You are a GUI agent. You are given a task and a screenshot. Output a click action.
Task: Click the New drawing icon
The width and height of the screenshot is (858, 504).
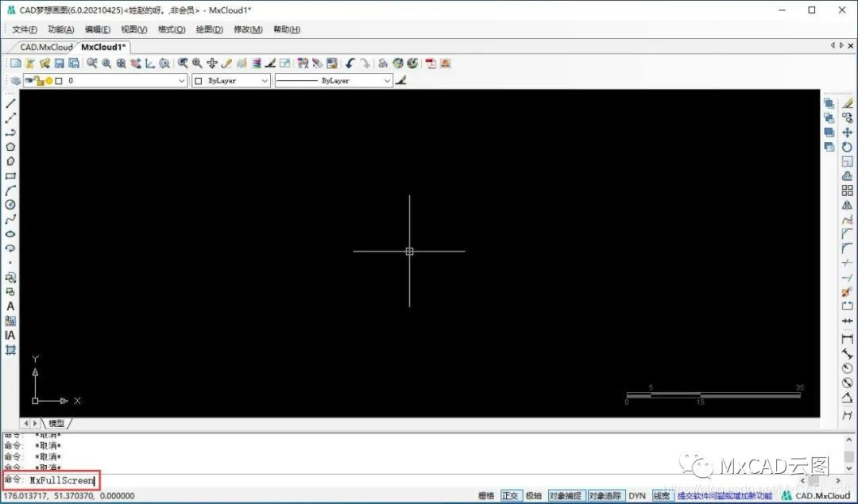point(15,63)
